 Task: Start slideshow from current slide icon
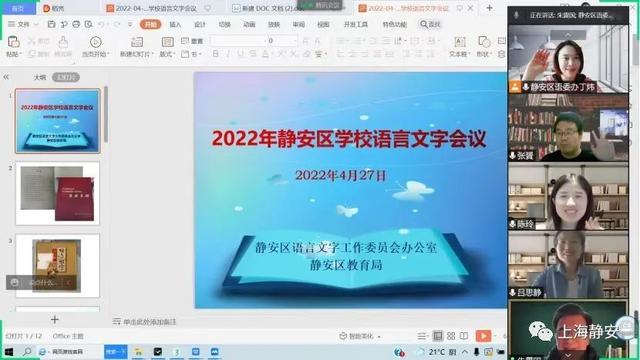click(96, 42)
